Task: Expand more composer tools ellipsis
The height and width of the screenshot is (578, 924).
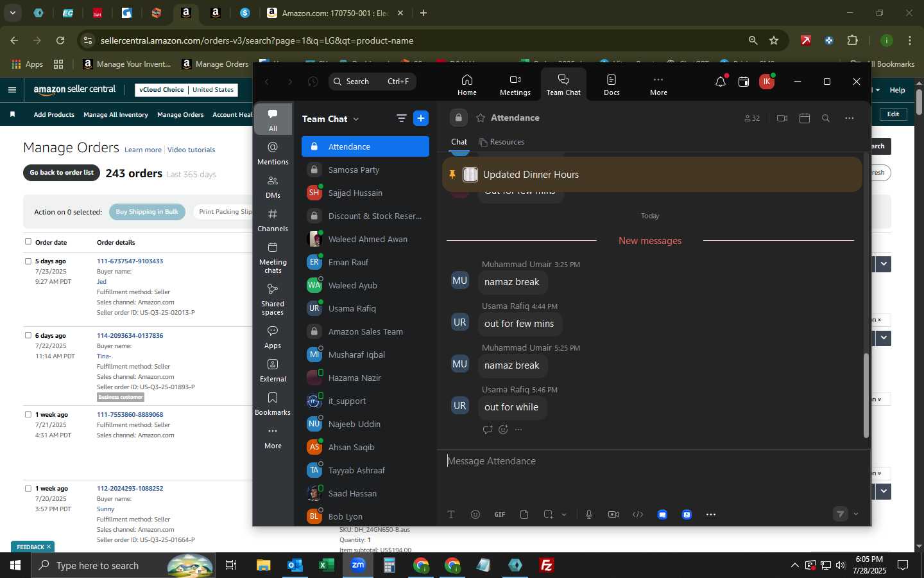Action: click(x=711, y=514)
